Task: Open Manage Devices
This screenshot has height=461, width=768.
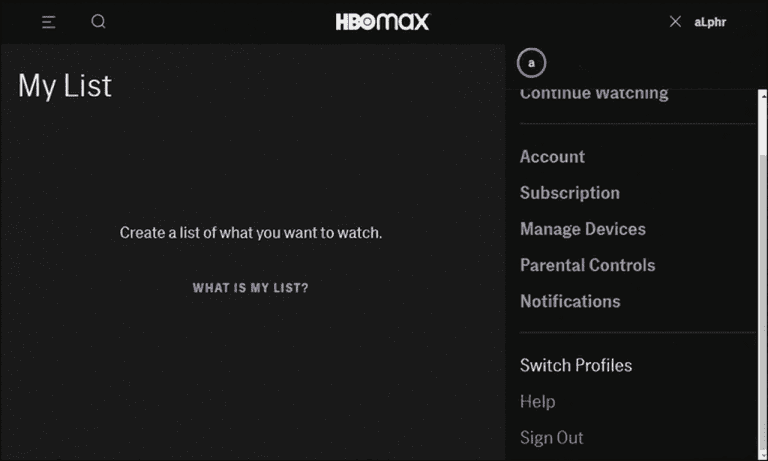Action: [x=582, y=229]
